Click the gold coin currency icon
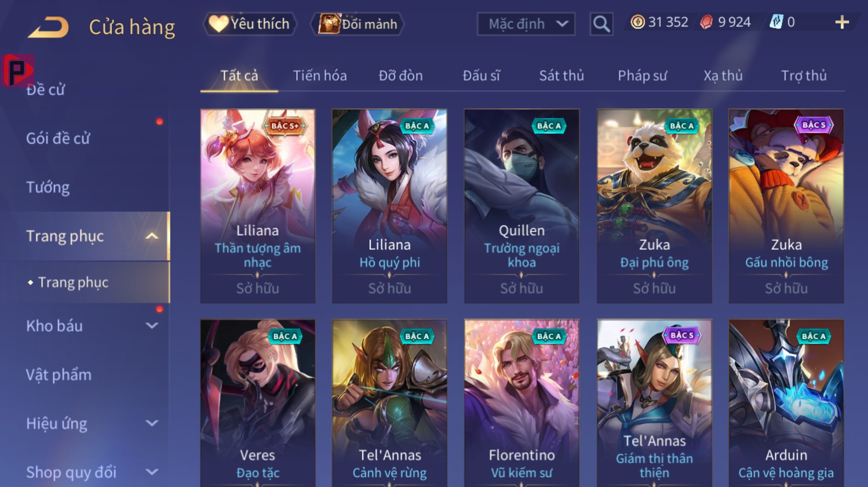The image size is (868, 487). click(637, 22)
